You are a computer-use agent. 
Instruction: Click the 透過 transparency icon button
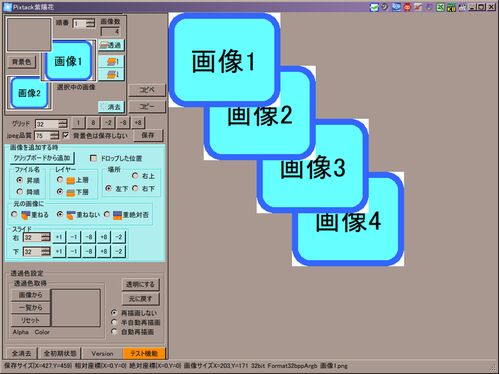pos(111,45)
